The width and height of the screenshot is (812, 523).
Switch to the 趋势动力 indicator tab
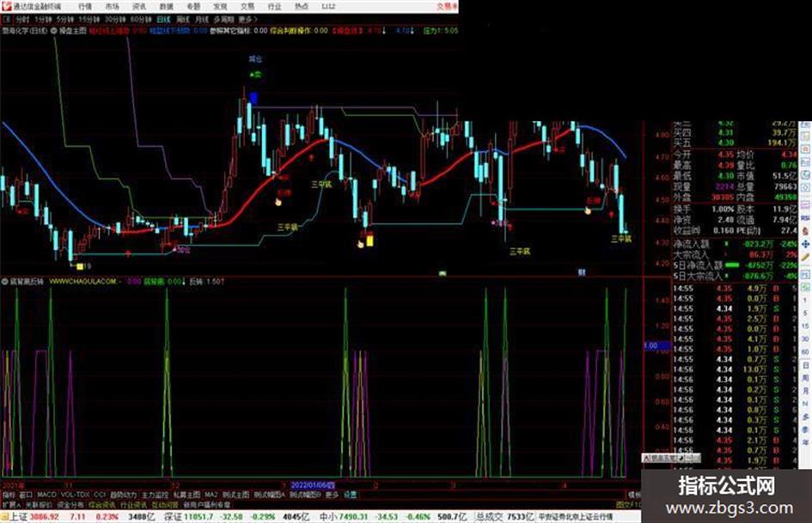coord(123,495)
